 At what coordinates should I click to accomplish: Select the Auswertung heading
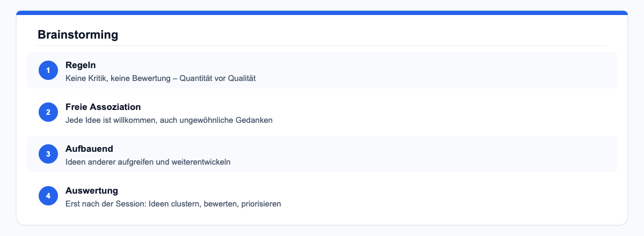point(92,190)
